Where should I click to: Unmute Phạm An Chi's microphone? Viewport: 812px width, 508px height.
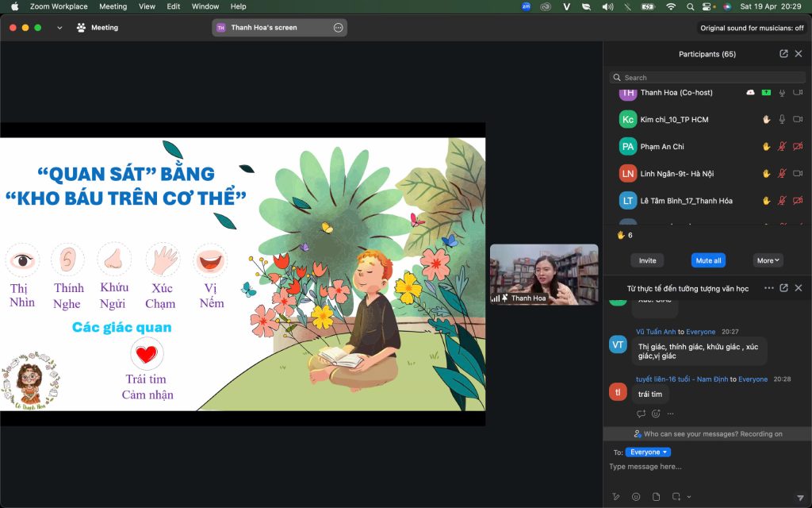click(x=782, y=147)
